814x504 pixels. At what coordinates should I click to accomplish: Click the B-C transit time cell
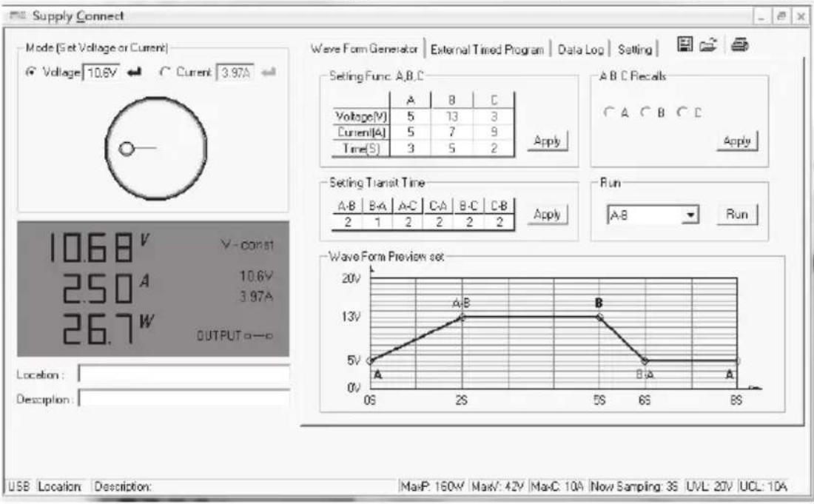tap(468, 222)
